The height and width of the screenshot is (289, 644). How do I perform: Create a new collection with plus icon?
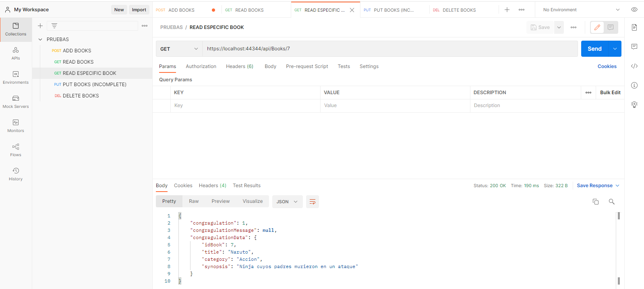40,26
